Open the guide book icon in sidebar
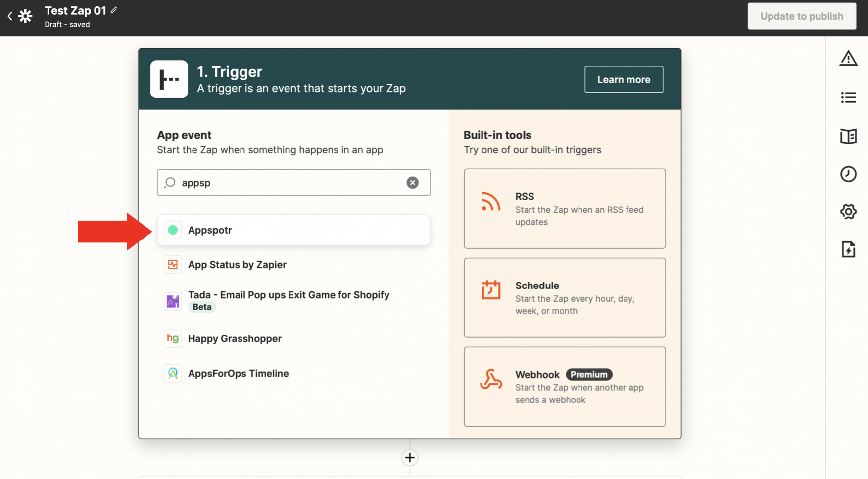The height and width of the screenshot is (479, 868). (848, 136)
